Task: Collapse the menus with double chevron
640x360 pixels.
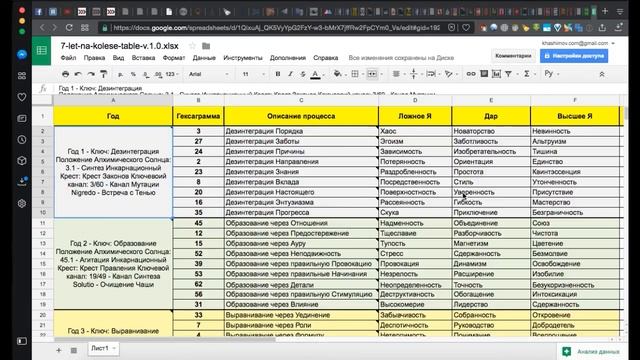Action: (602, 74)
